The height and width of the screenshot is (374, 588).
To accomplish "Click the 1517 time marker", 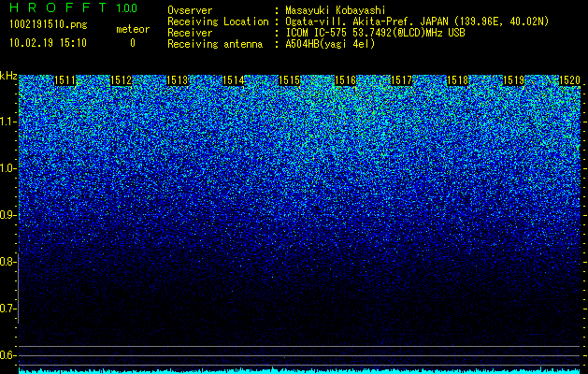I will [401, 80].
